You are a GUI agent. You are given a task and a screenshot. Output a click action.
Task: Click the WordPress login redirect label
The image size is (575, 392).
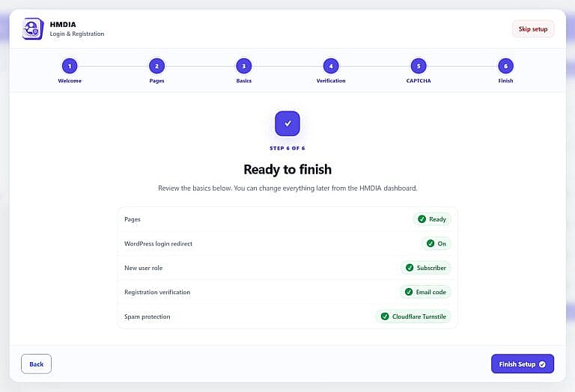(x=158, y=244)
